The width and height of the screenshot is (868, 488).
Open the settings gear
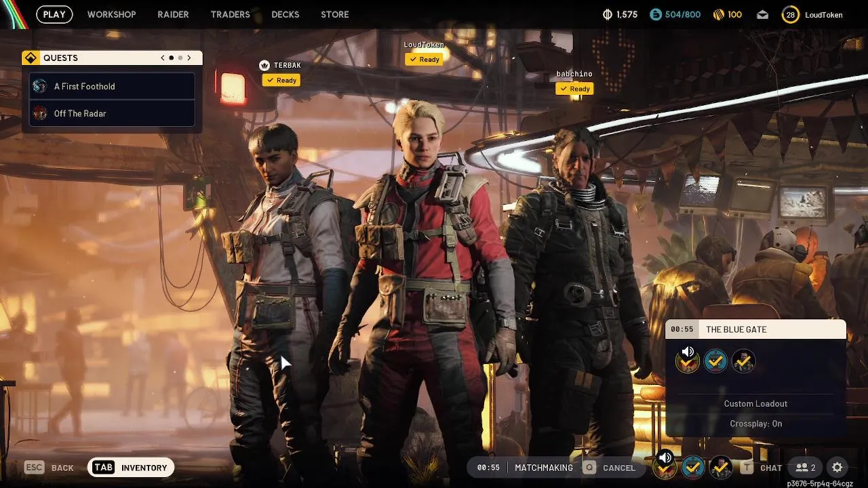tap(837, 468)
